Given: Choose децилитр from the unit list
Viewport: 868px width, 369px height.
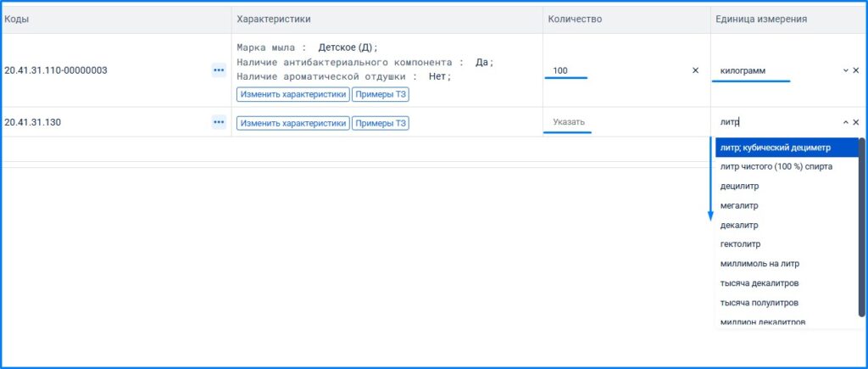Looking at the screenshot, I should pos(787,186).
